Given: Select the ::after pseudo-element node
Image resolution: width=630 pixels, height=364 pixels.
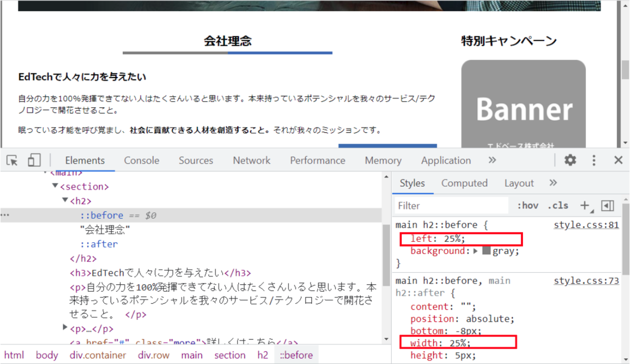Looking at the screenshot, I should (99, 244).
